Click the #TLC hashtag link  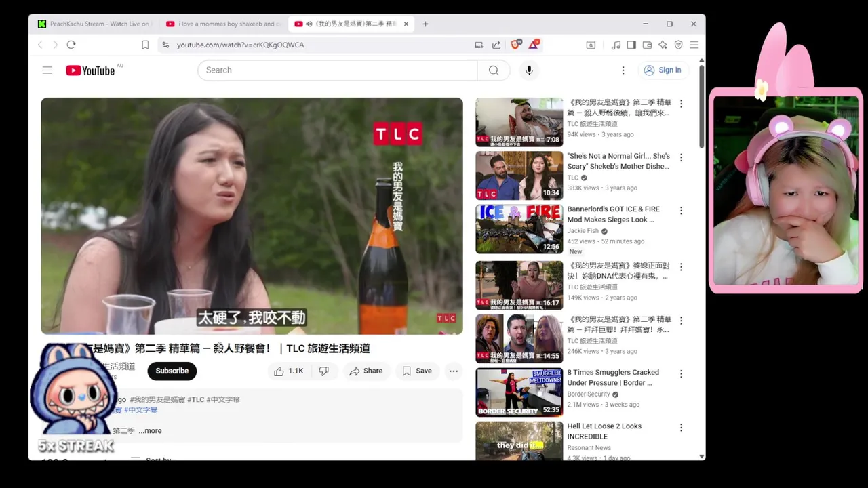pos(196,400)
